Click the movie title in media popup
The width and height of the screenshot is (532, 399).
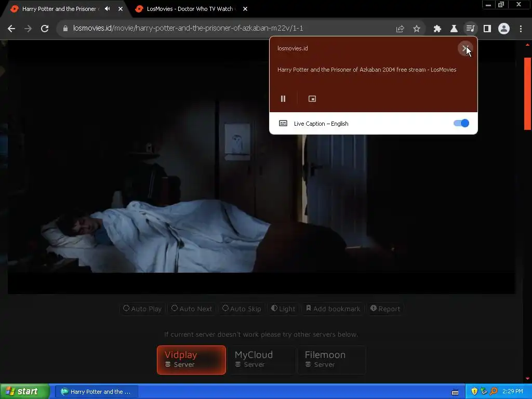point(367,70)
